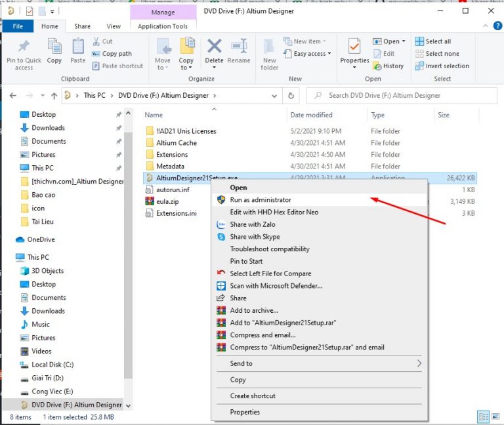
Task: Sort files by Date modified column header
Action: 312,115
